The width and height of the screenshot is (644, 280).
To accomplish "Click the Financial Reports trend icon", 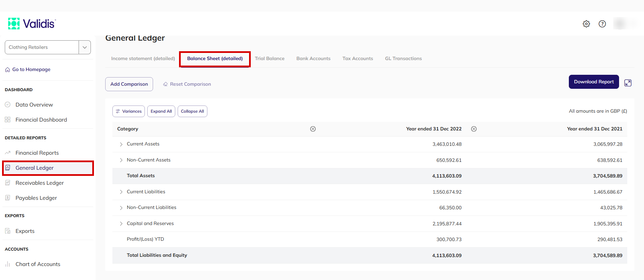I will point(8,153).
